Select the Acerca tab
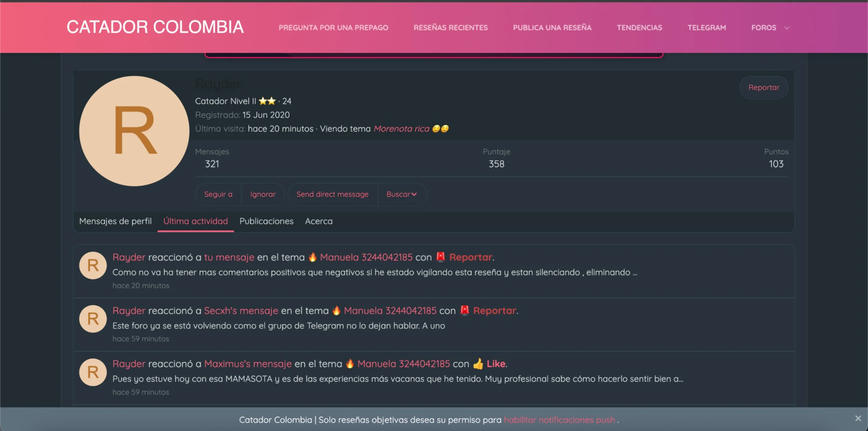Screen dimensions: 868x431 coord(319,221)
